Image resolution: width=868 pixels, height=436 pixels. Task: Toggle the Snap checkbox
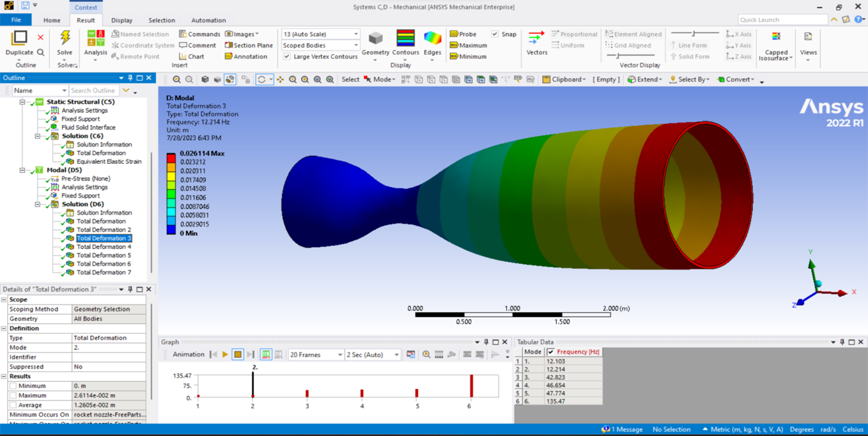(495, 34)
